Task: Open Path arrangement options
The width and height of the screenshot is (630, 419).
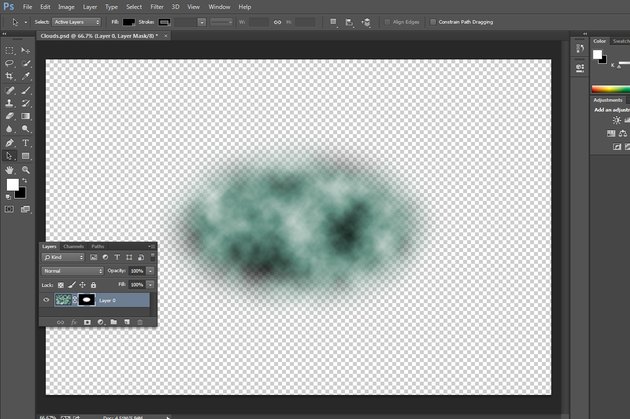Action: tap(366, 22)
